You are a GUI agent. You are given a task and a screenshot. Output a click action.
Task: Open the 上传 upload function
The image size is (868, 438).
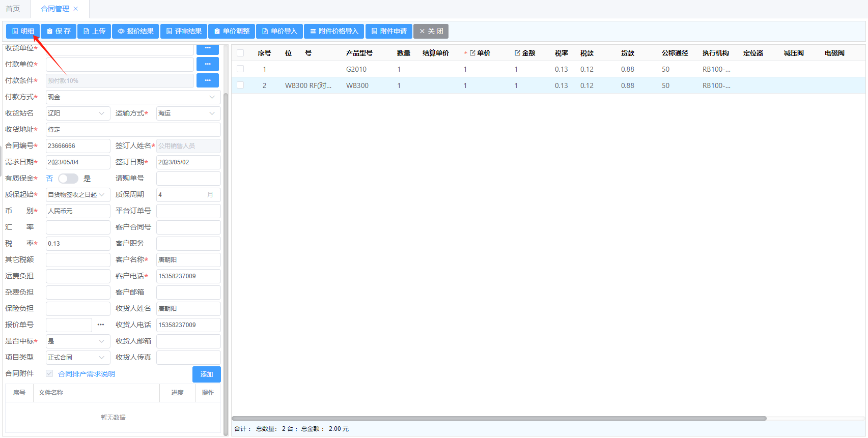pos(94,32)
